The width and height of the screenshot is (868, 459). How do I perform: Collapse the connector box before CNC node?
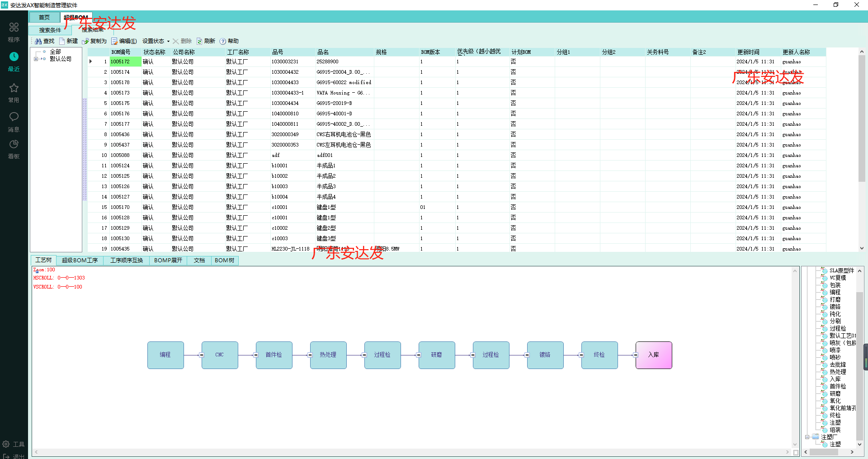[202, 355]
